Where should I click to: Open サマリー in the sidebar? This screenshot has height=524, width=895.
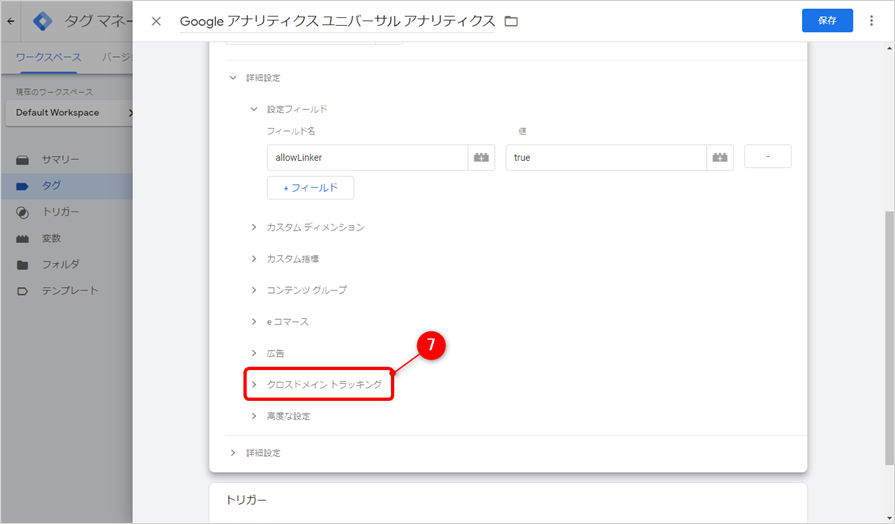pyautogui.click(x=61, y=160)
